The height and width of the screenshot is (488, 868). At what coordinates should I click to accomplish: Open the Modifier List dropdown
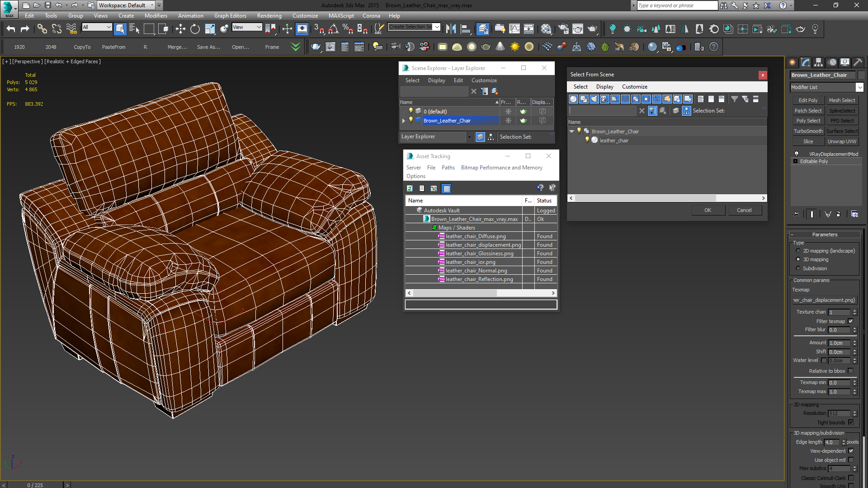[859, 87]
